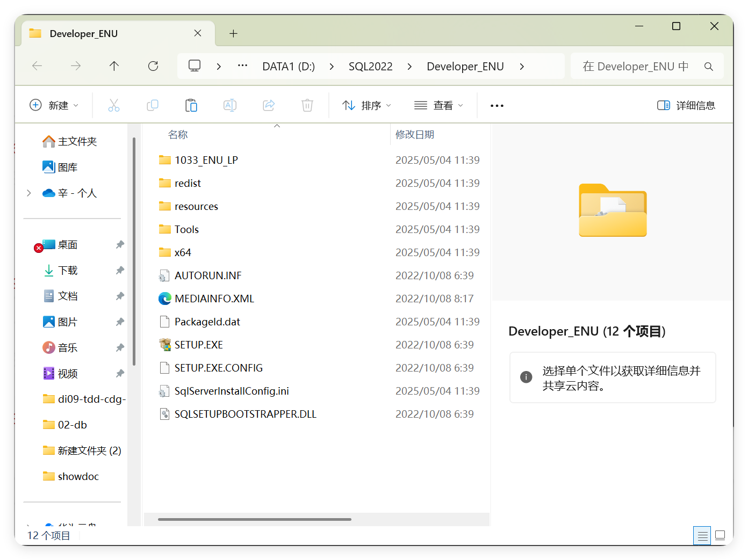Switch to details list view icon in status bar
The height and width of the screenshot is (560, 748).
click(702, 535)
